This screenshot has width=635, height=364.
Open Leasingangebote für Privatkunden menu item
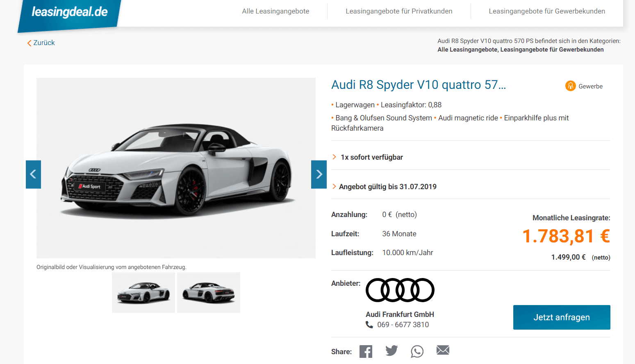click(x=399, y=11)
